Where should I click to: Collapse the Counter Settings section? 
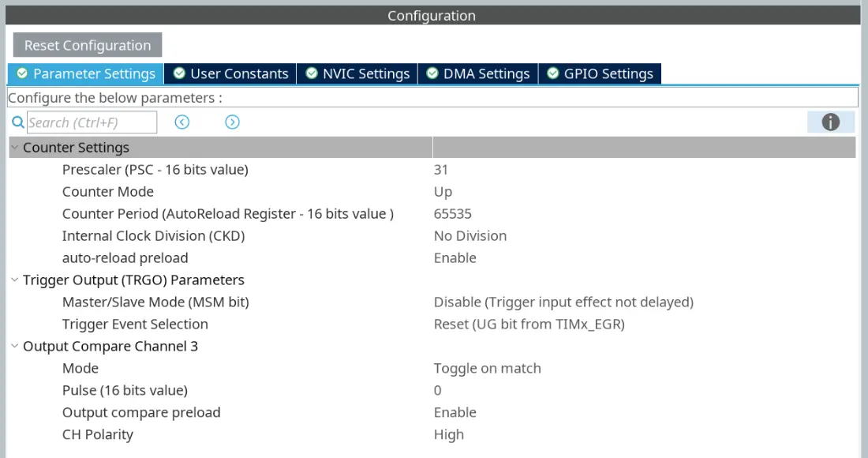point(15,148)
